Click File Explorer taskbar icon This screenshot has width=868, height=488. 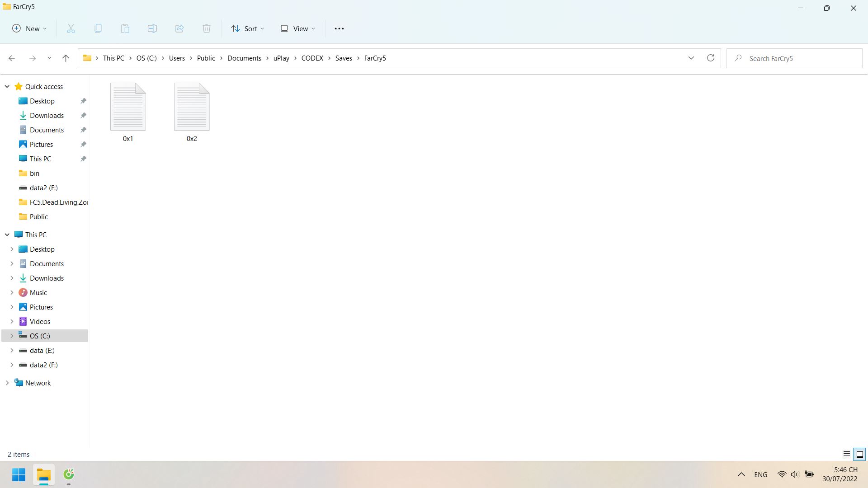coord(44,474)
